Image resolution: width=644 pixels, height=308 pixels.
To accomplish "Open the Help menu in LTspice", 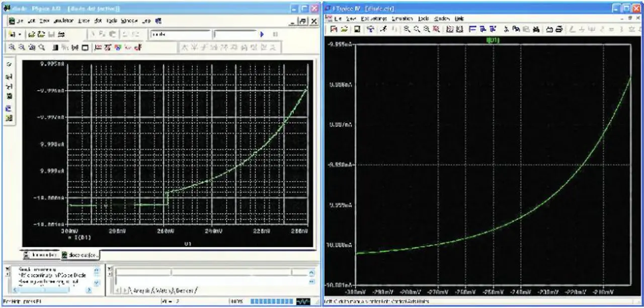I will 459,19.
